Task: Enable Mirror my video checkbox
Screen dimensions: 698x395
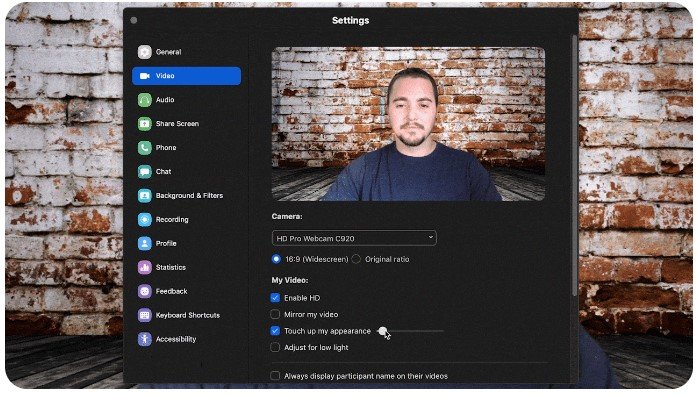Action: [x=275, y=314]
